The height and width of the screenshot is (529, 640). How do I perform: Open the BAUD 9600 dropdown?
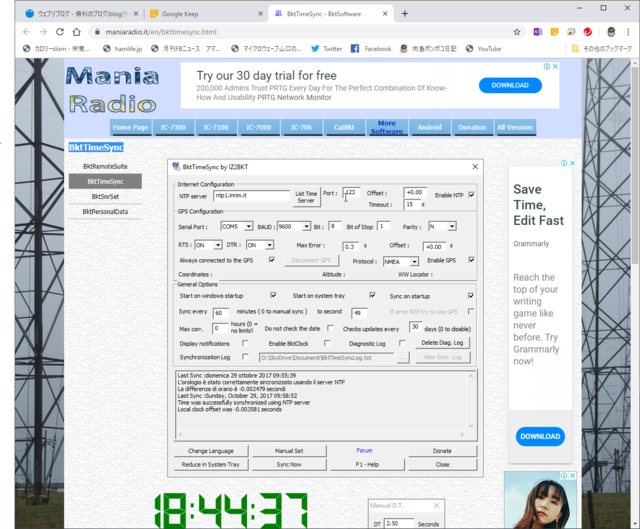click(306, 227)
